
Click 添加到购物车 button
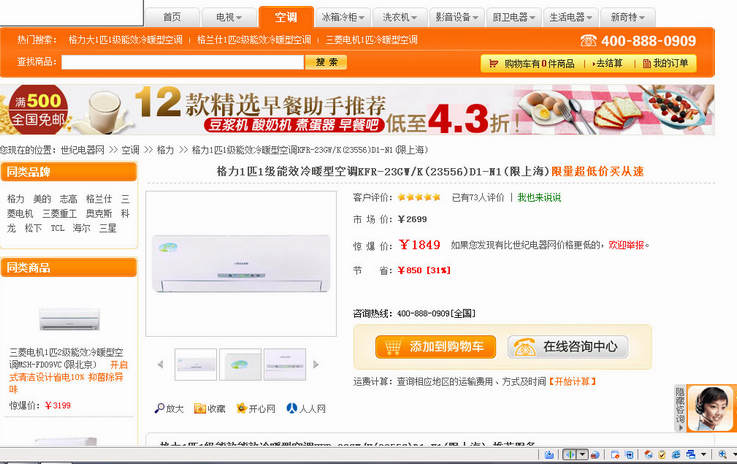(x=435, y=347)
